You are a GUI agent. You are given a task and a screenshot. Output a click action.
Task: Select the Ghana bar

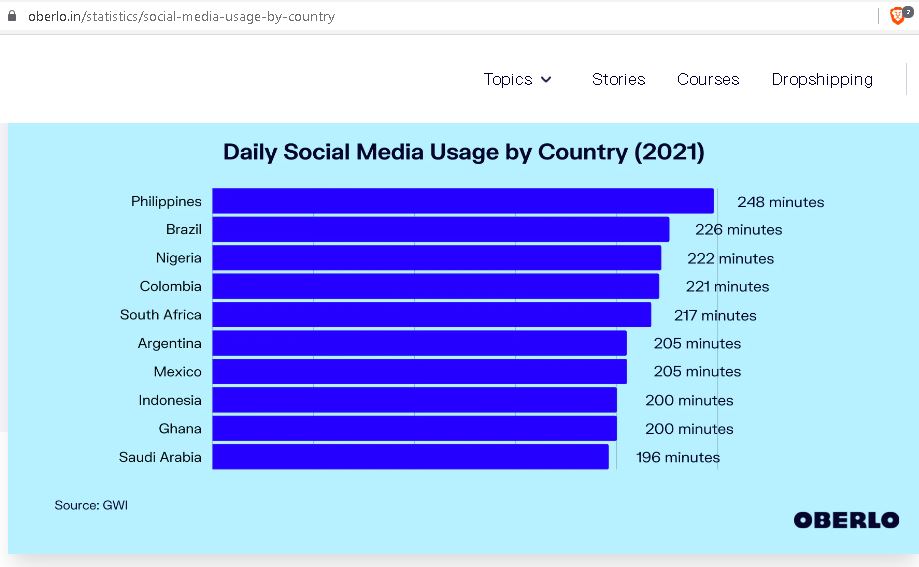pos(414,428)
